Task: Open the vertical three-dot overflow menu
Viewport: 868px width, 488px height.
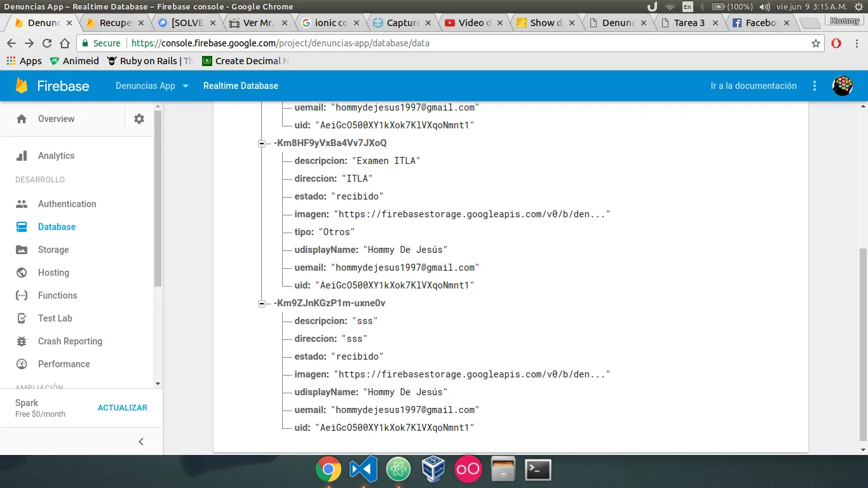Action: click(x=815, y=86)
